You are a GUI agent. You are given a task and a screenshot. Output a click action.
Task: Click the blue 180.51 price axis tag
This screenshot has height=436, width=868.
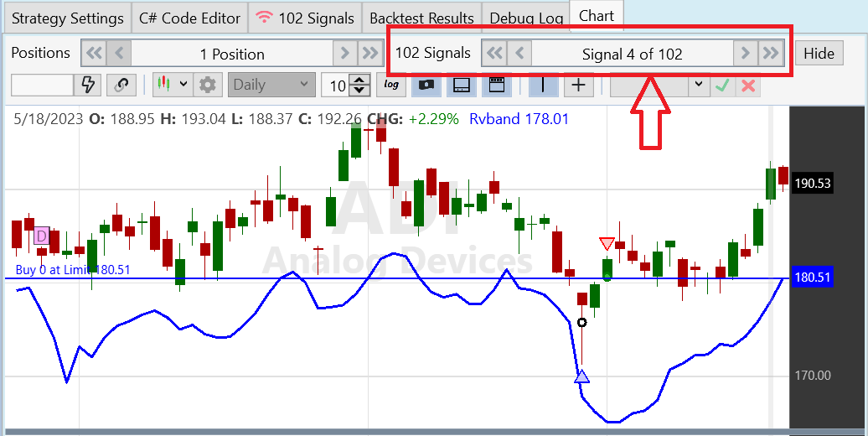pos(813,277)
